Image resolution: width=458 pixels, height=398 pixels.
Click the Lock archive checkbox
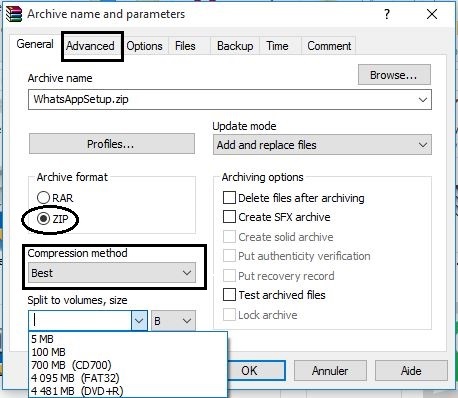229,315
